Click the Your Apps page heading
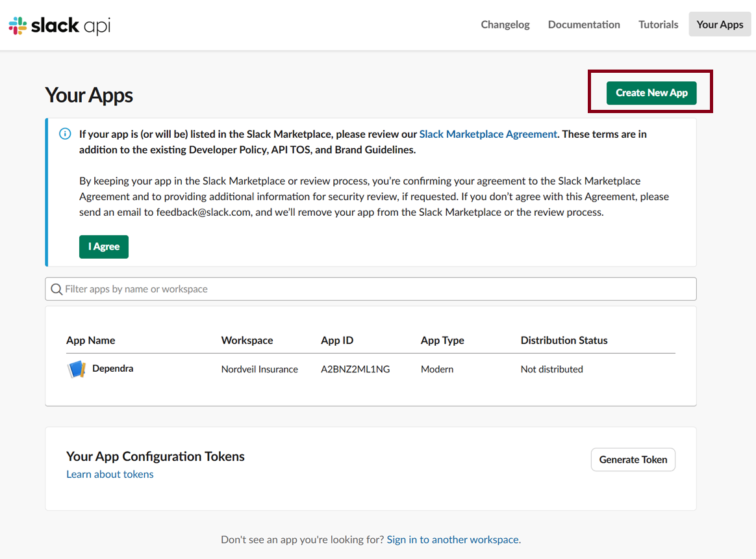Image resolution: width=756 pixels, height=559 pixels. tap(89, 95)
